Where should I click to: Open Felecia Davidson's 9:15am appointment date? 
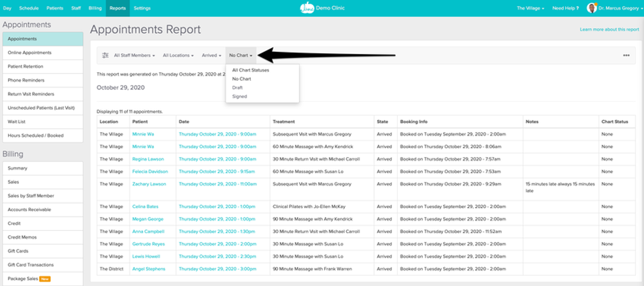[x=217, y=171]
